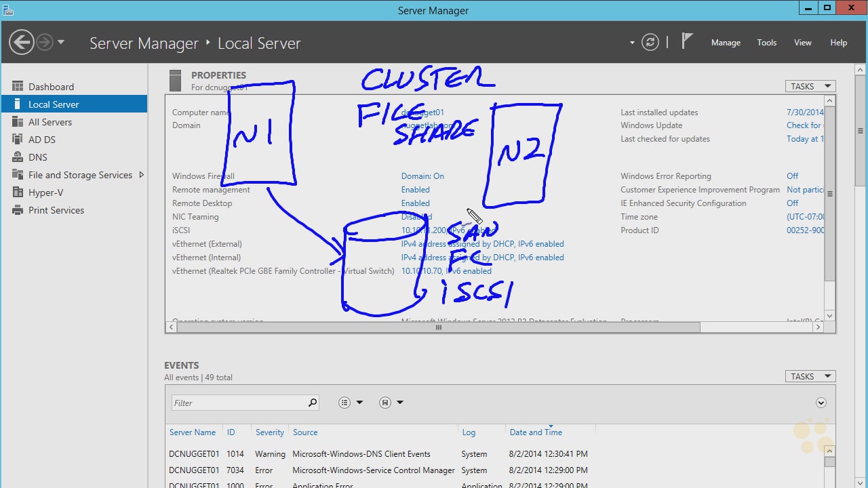Open the navigation history dropdown arrow
Viewport: 868px width, 488px height.
tap(61, 42)
